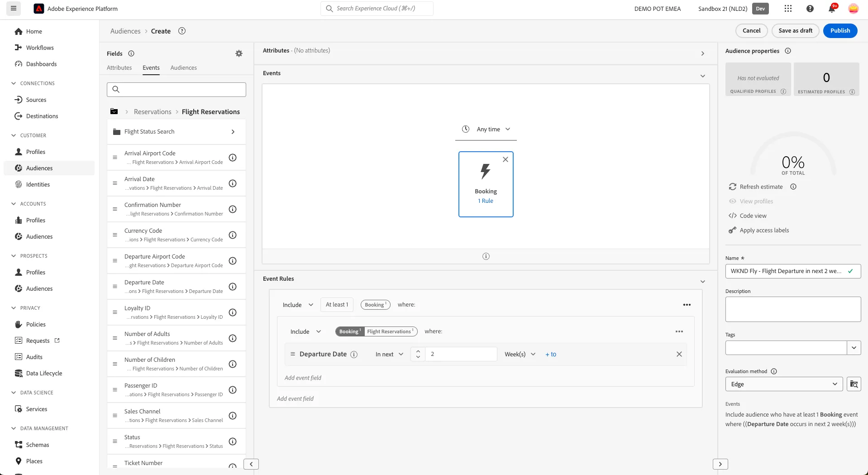The image size is (868, 475).
Task: Expand Attributes section chevron
Action: point(702,53)
